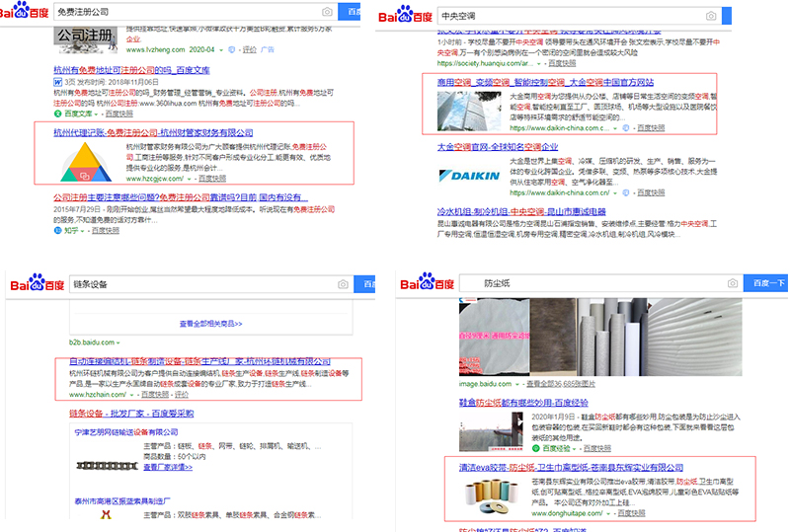The width and height of the screenshot is (790, 532).
Task: Expand dropdown next to www.lvzheng.com
Action: click(x=221, y=50)
